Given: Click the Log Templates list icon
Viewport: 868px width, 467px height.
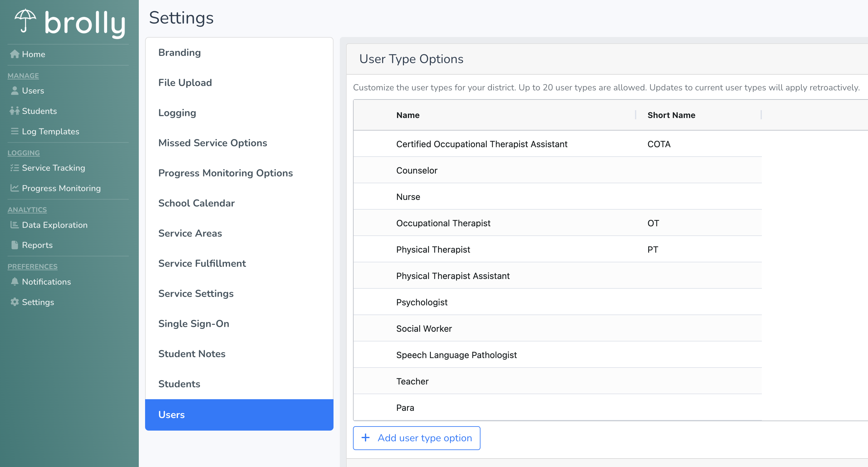Looking at the screenshot, I should 14,131.
